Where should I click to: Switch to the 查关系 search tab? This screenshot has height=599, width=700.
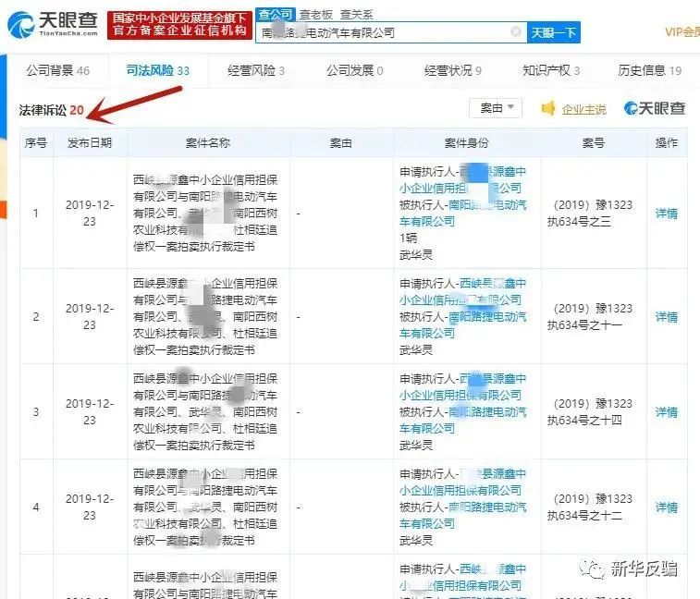point(356,15)
